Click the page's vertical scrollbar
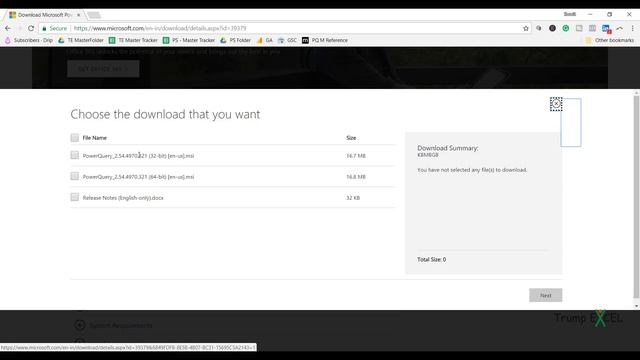This screenshot has height=360, width=640. pyautogui.click(x=636, y=196)
